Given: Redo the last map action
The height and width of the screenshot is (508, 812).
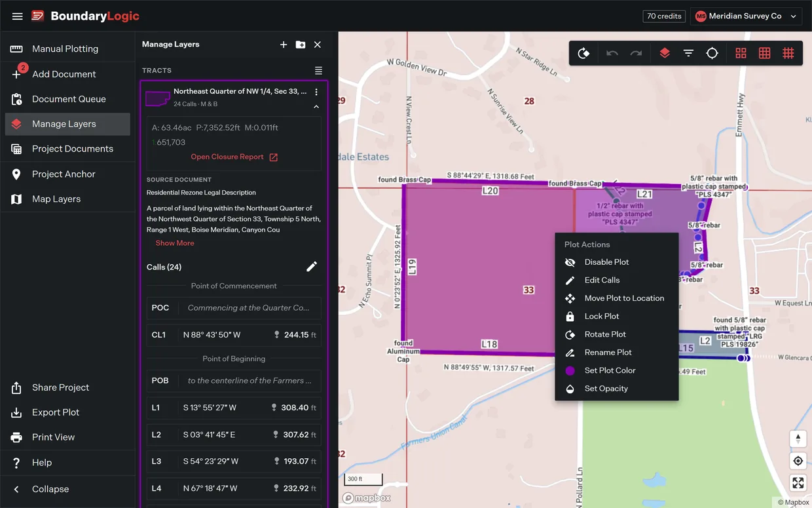Looking at the screenshot, I should (636, 53).
